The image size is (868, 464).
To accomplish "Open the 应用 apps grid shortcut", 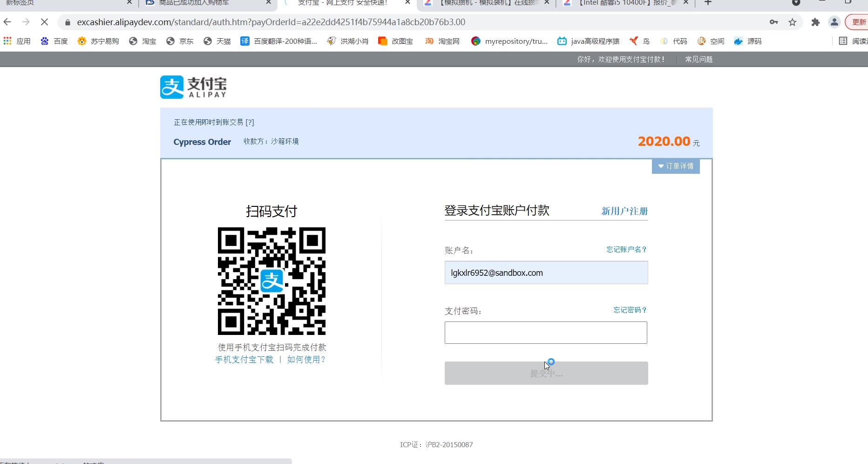I will pos(17,41).
